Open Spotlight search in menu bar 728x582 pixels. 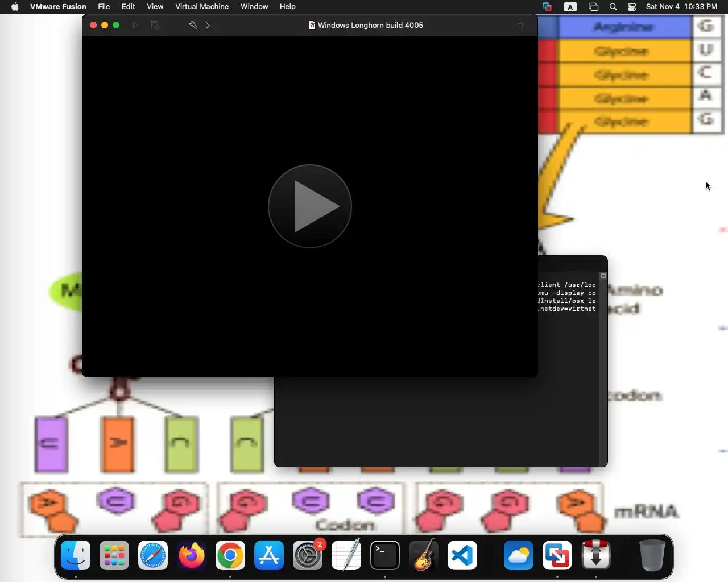tap(613, 7)
